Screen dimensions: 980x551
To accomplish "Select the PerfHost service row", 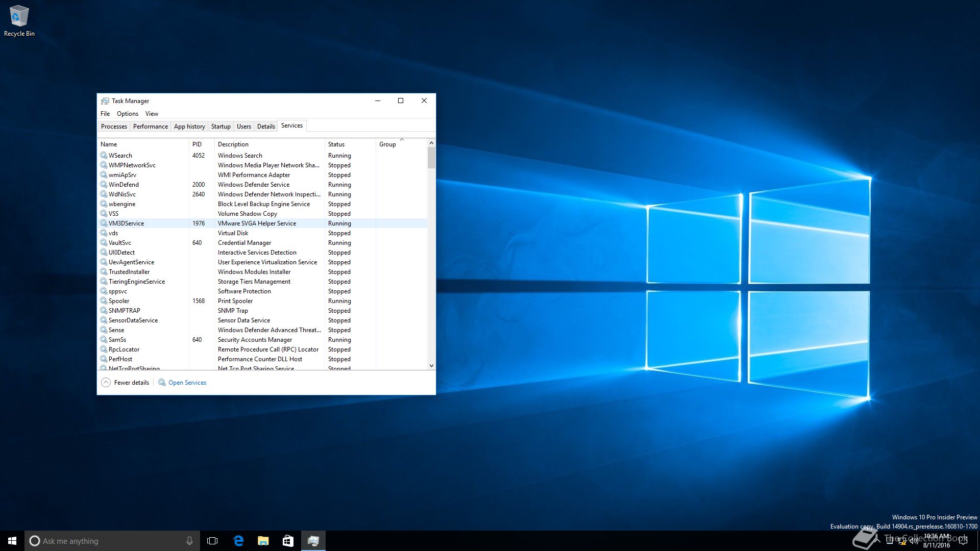I will click(x=262, y=359).
